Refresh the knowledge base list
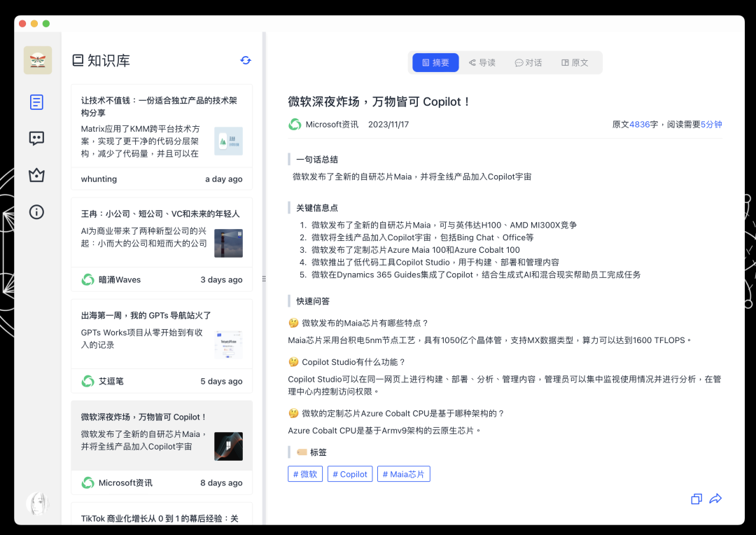 [246, 60]
